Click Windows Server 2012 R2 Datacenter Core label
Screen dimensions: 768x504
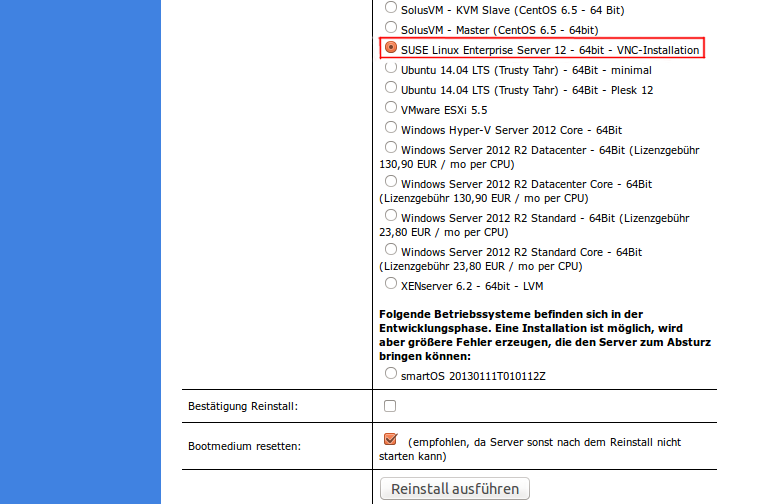(516, 191)
